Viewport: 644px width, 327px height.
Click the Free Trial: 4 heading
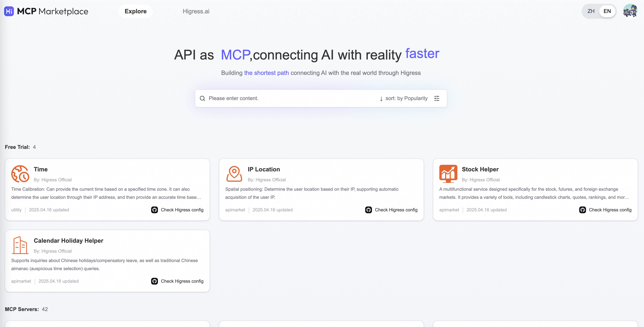pyautogui.click(x=20, y=147)
